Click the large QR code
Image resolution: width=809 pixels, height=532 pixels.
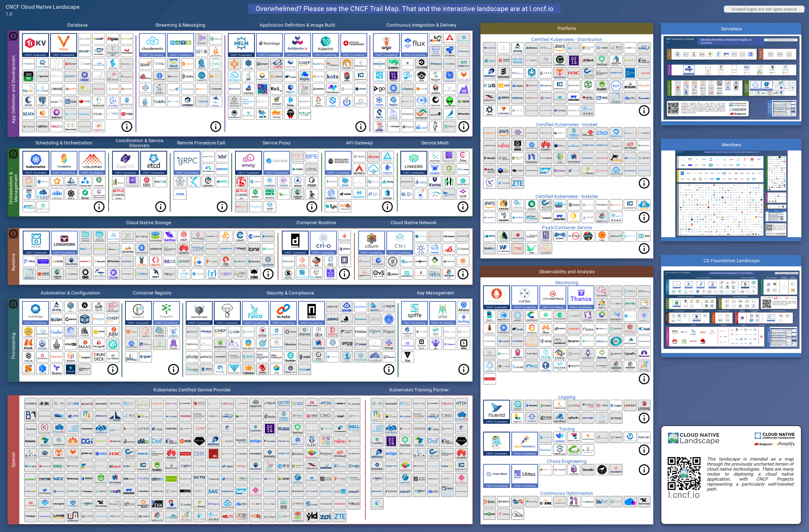pyautogui.click(x=684, y=474)
